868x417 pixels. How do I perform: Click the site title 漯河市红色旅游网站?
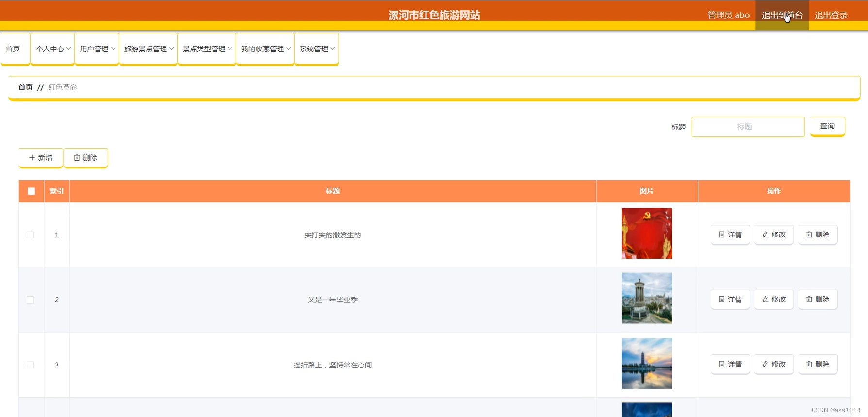click(x=434, y=15)
